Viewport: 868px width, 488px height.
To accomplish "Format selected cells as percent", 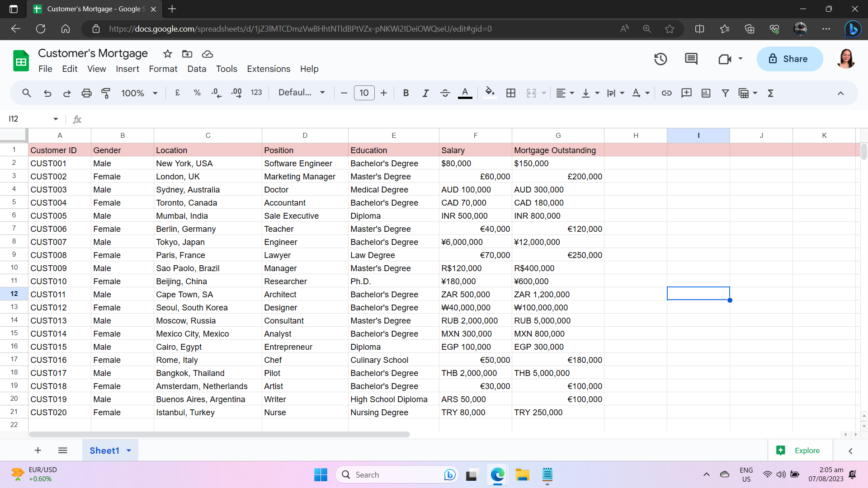I will 197,93.
